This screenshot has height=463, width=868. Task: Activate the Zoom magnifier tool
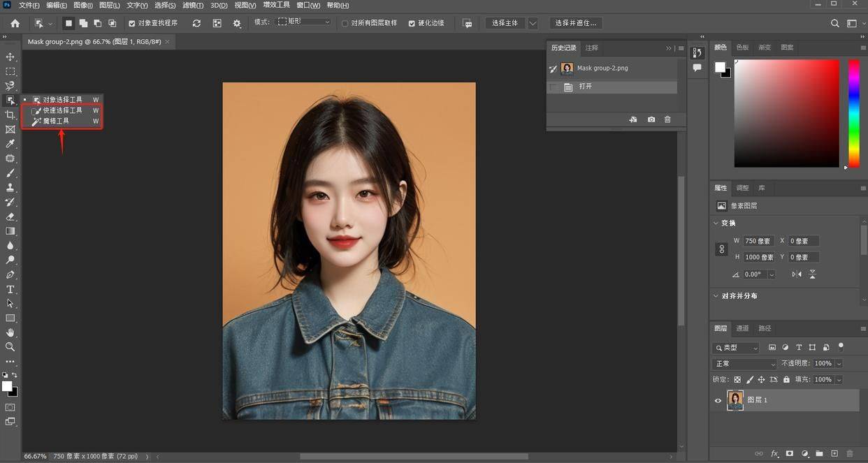10,347
